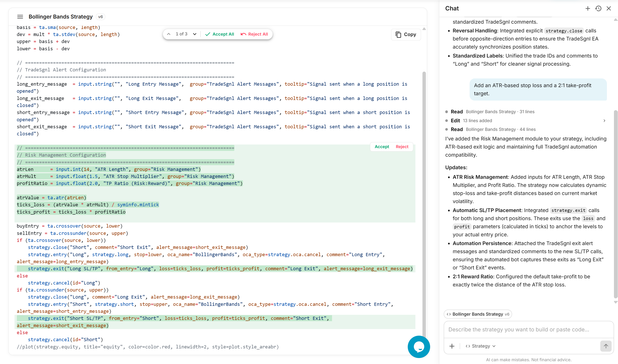The width and height of the screenshot is (618, 364).
Task: Click the Updates: heading in chat
Action: click(456, 167)
